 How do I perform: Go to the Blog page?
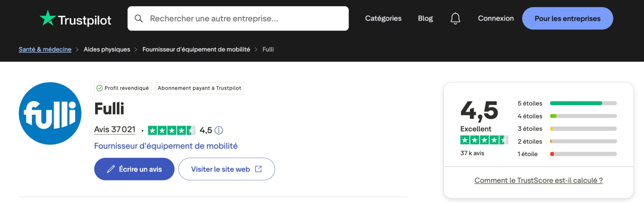click(425, 18)
